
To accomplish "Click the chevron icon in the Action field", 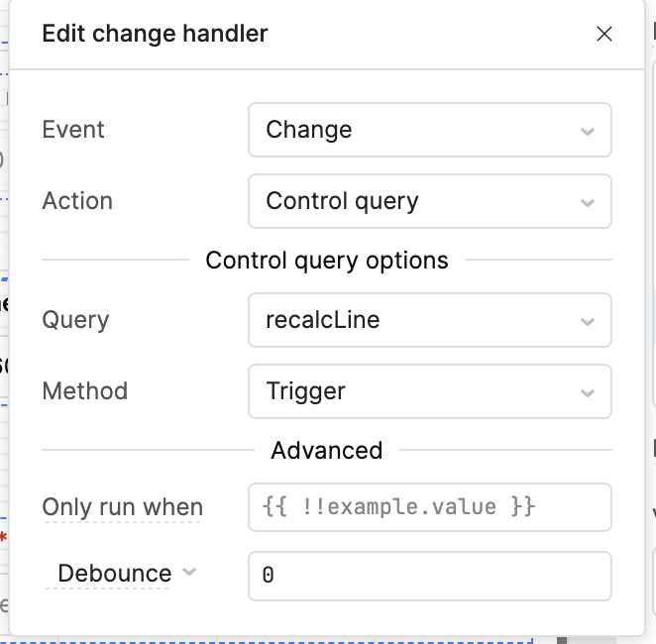I will point(588,202).
